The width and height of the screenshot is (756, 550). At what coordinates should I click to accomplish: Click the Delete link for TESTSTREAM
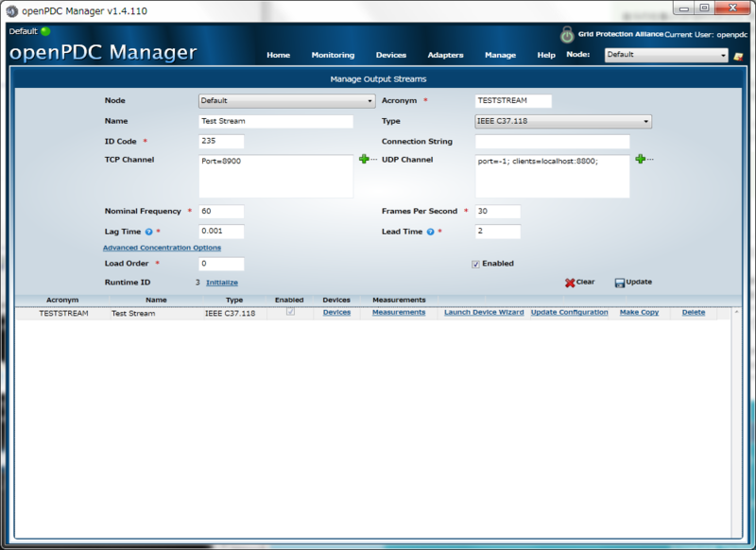coord(694,313)
